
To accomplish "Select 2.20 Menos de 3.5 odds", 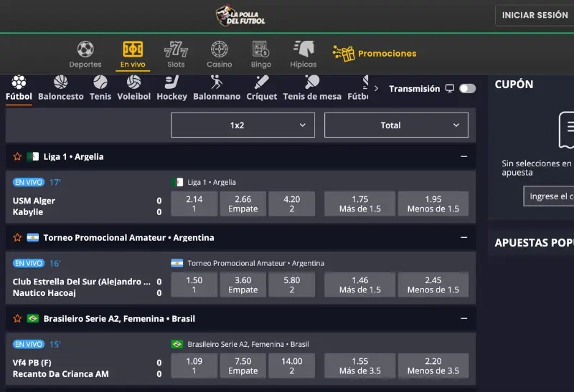I will pos(433,365).
